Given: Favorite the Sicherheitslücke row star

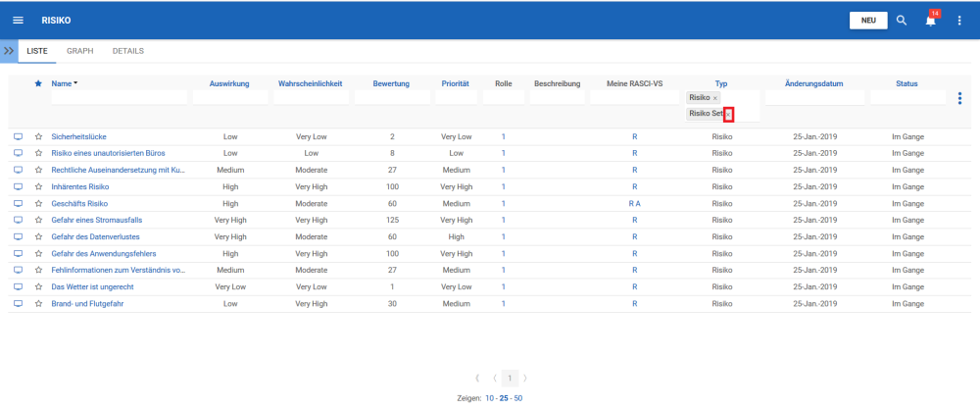Looking at the screenshot, I should (38, 136).
